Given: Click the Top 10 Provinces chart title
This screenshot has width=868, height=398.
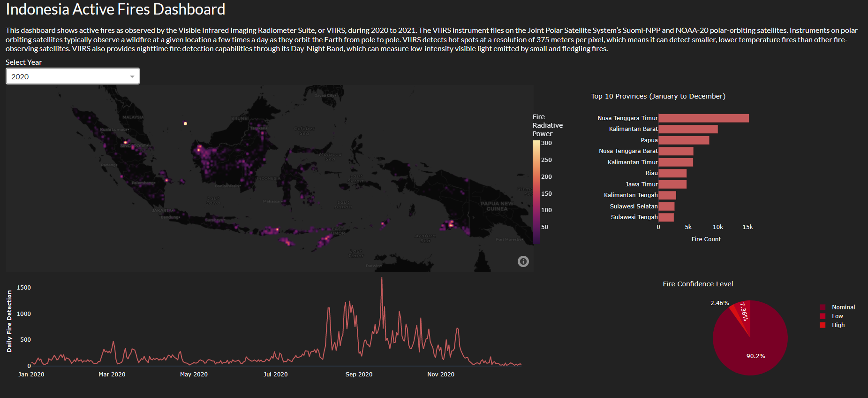Looking at the screenshot, I should [x=658, y=96].
